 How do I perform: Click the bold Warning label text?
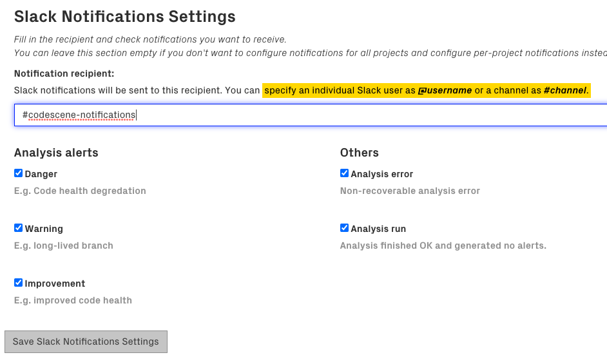coord(44,229)
